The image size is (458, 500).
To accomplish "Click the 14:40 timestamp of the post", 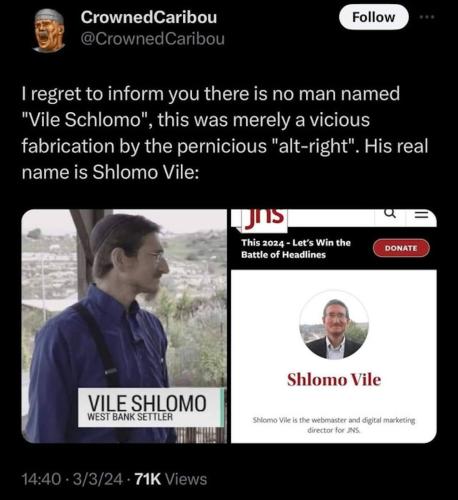I will 42,480.
